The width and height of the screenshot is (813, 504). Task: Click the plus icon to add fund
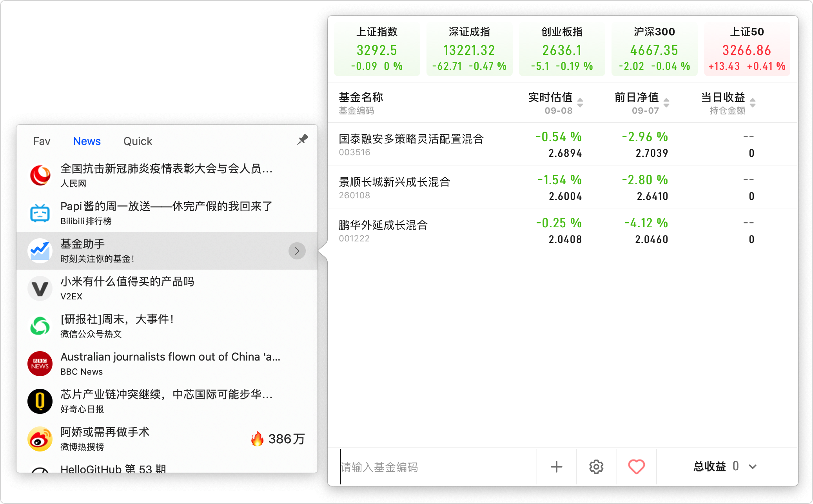pos(556,467)
